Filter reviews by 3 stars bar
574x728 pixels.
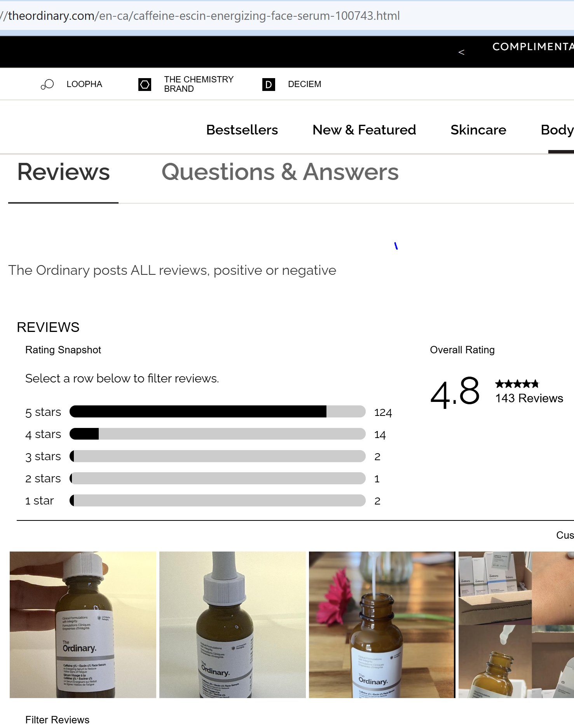(218, 456)
